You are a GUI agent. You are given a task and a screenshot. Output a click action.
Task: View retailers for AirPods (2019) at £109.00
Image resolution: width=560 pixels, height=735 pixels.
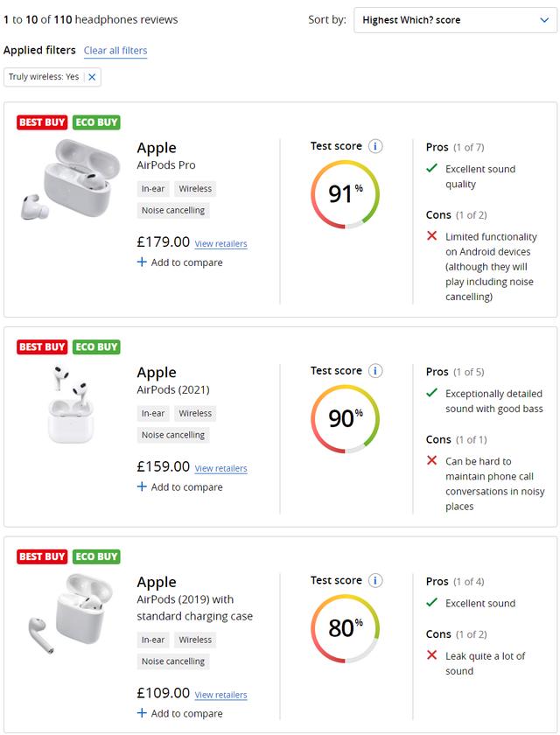(220, 695)
